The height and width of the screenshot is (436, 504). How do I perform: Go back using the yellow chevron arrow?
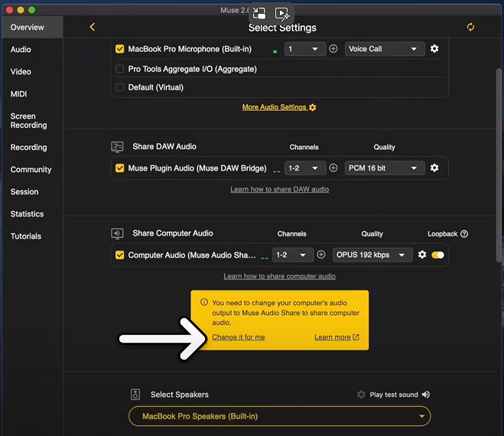[x=93, y=27]
